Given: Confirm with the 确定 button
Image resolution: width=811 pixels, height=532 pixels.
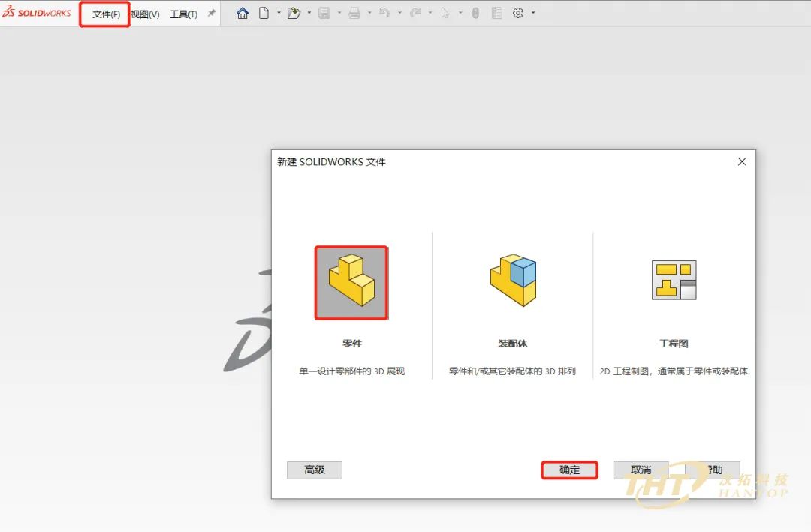Looking at the screenshot, I should tap(569, 470).
